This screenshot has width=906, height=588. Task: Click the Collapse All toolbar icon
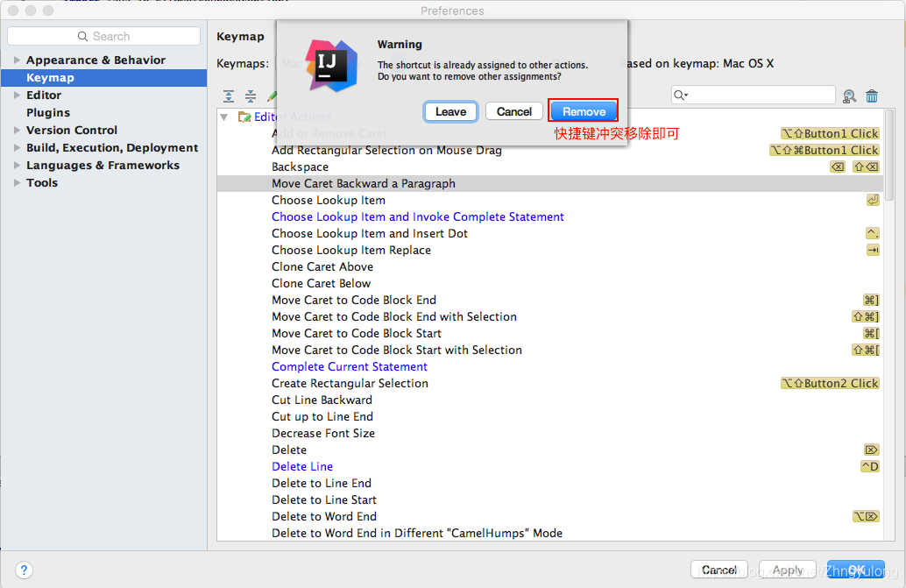click(251, 96)
